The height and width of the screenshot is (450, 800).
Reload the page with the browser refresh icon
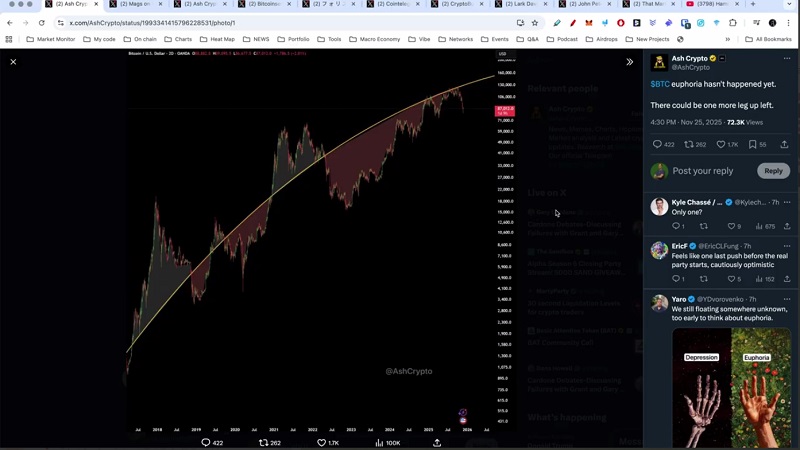(41, 22)
